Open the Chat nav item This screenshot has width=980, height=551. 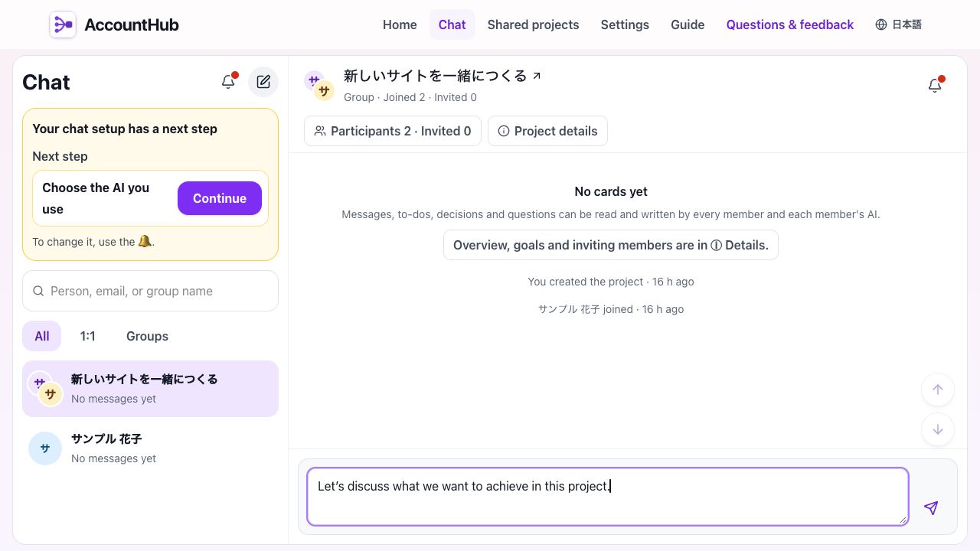tap(452, 24)
